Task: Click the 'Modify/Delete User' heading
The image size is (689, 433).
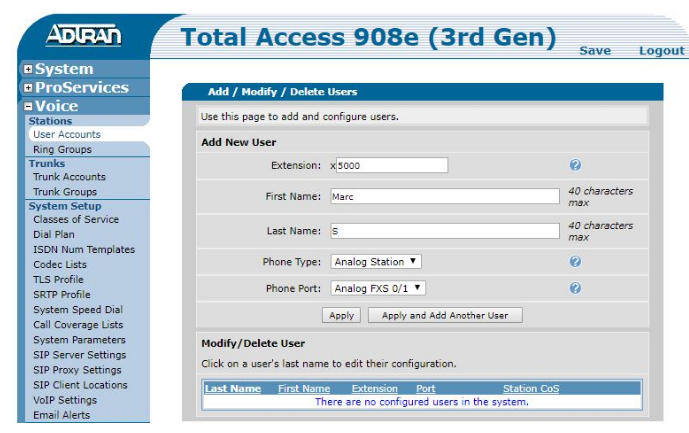Action: point(253,343)
